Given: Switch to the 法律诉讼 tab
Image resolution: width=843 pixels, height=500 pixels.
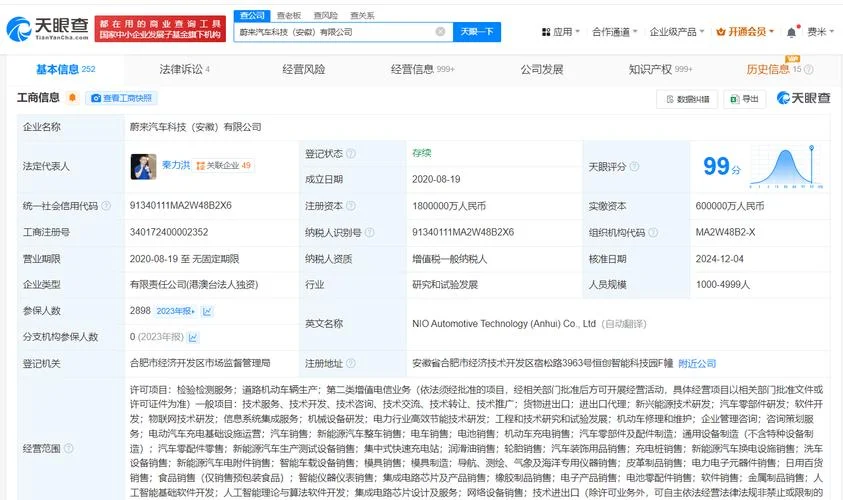Looking at the screenshot, I should 184,69.
